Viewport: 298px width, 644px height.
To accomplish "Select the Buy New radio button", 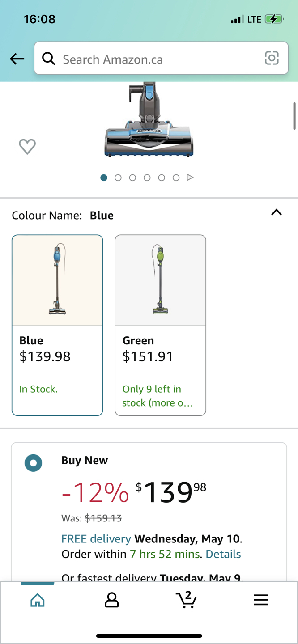I will [x=33, y=463].
